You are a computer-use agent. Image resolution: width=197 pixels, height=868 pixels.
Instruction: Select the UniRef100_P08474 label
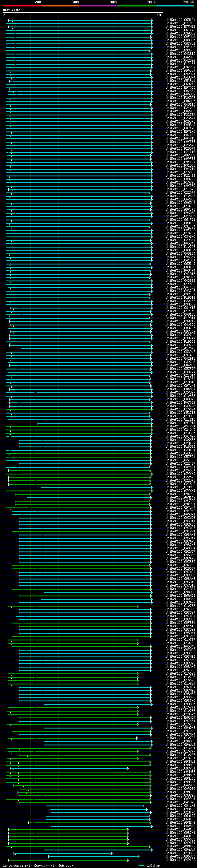point(180,271)
